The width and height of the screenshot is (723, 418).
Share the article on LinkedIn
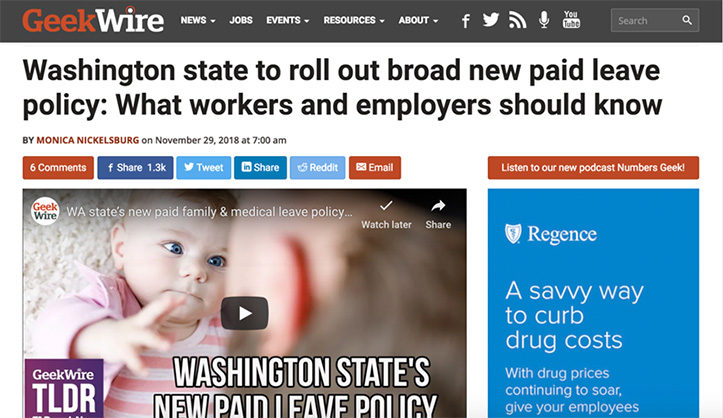(260, 168)
